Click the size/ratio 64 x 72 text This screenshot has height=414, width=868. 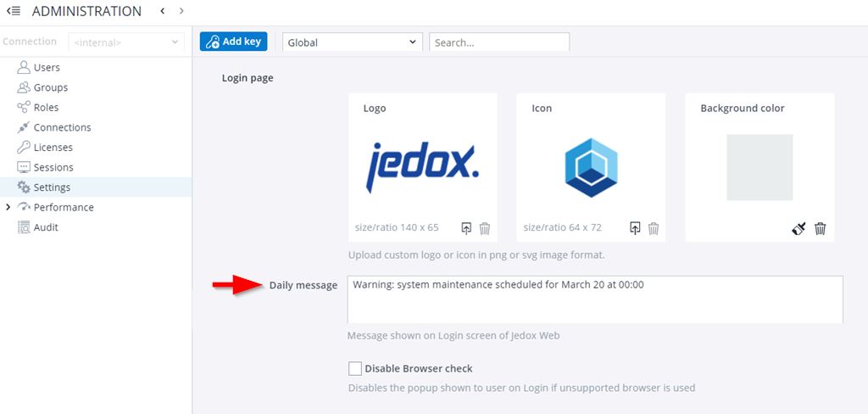(x=563, y=227)
